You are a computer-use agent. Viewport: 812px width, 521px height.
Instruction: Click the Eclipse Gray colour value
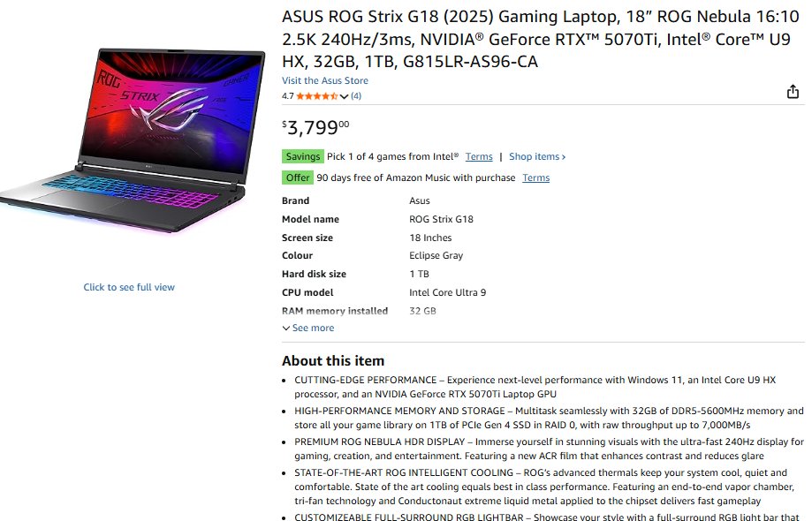(436, 255)
